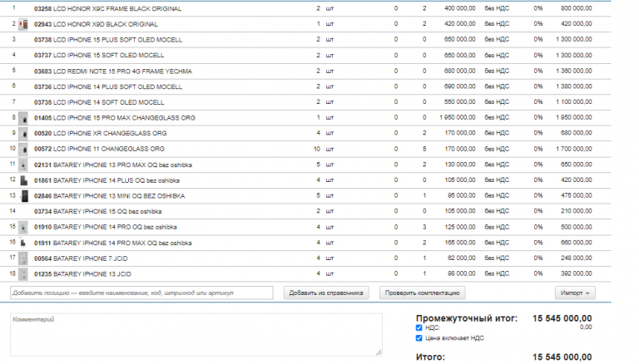Click total 392 000,00 in IPHONE 13 JCID row
639x364 pixels.
coord(577,273)
